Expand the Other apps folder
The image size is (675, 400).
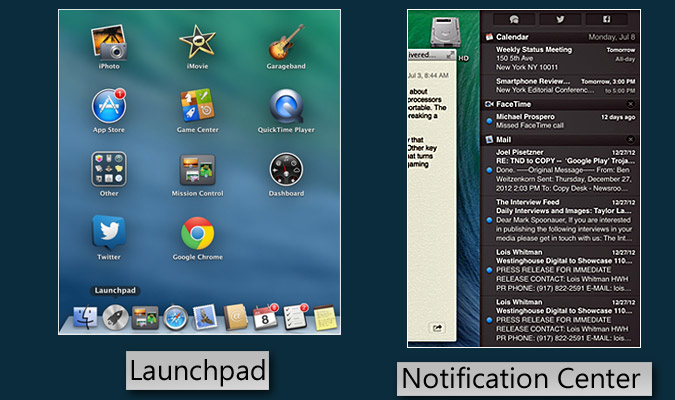point(108,169)
